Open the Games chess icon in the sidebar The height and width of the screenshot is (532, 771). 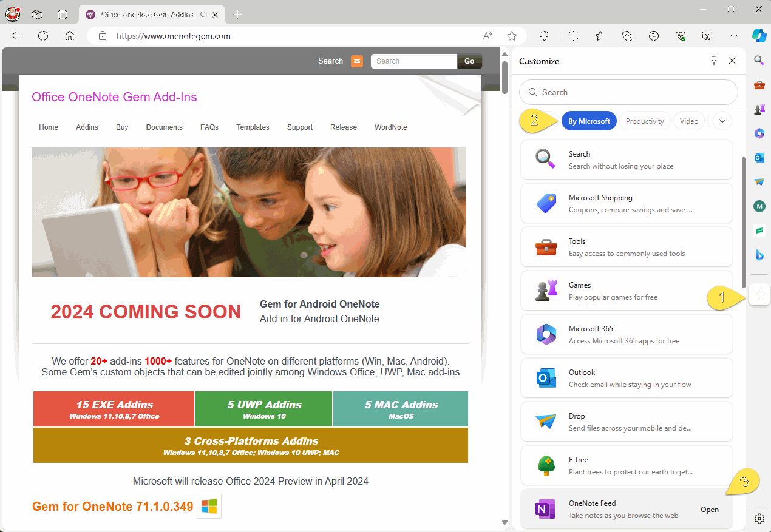759,109
